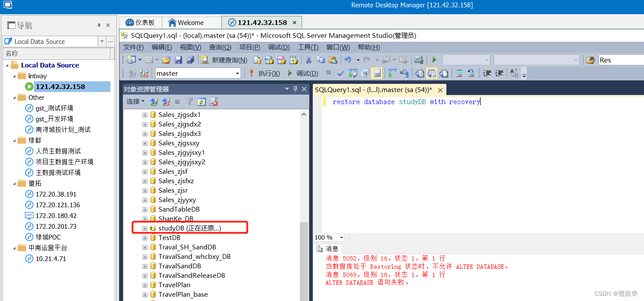The image size is (644, 301).
Task: Click the 调试(D) debug button
Action: pos(302,74)
